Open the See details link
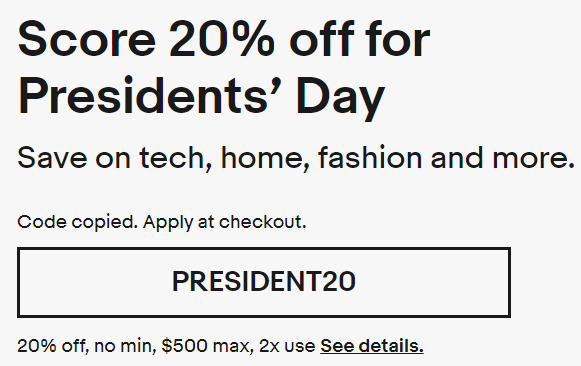The image size is (581, 366). pyautogui.click(x=372, y=346)
